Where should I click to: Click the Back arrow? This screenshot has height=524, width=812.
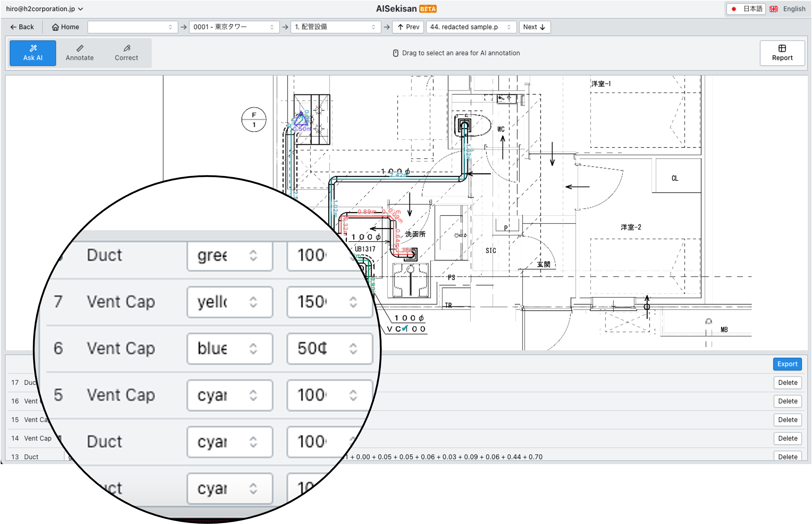coord(13,27)
